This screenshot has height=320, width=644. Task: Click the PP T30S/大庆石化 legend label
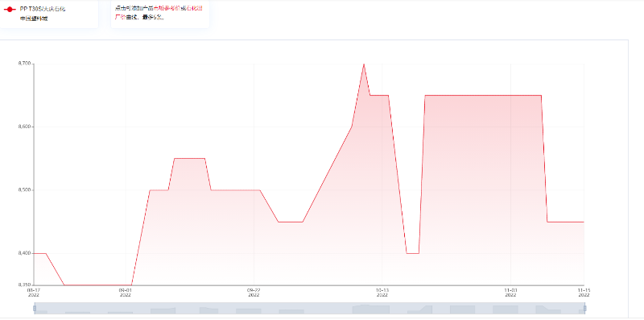pyautogui.click(x=43, y=9)
